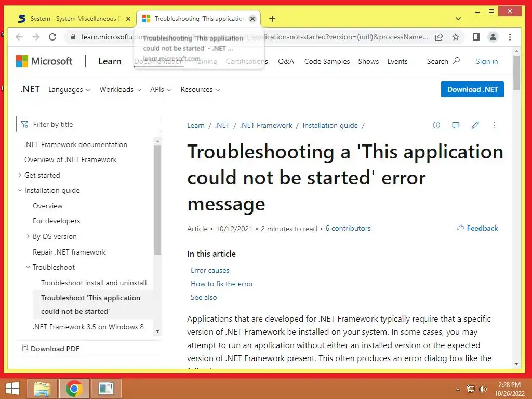Viewport: 532px width, 399px height.
Task: Close the System Miscellaneous tab
Action: [x=128, y=19]
